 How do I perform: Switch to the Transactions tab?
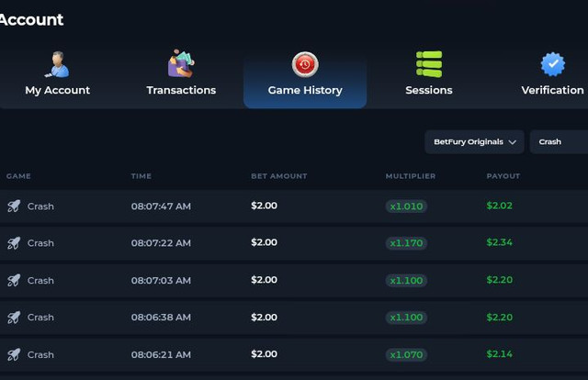click(x=181, y=90)
